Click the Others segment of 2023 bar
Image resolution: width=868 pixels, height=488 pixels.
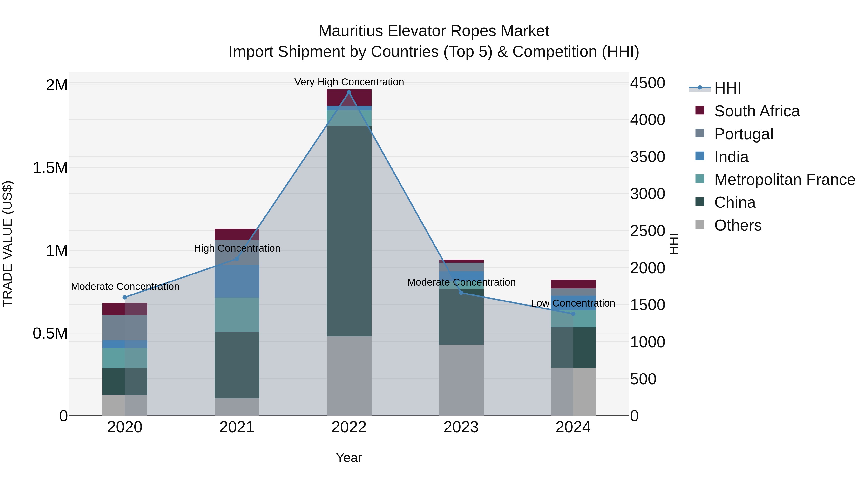pyautogui.click(x=461, y=380)
